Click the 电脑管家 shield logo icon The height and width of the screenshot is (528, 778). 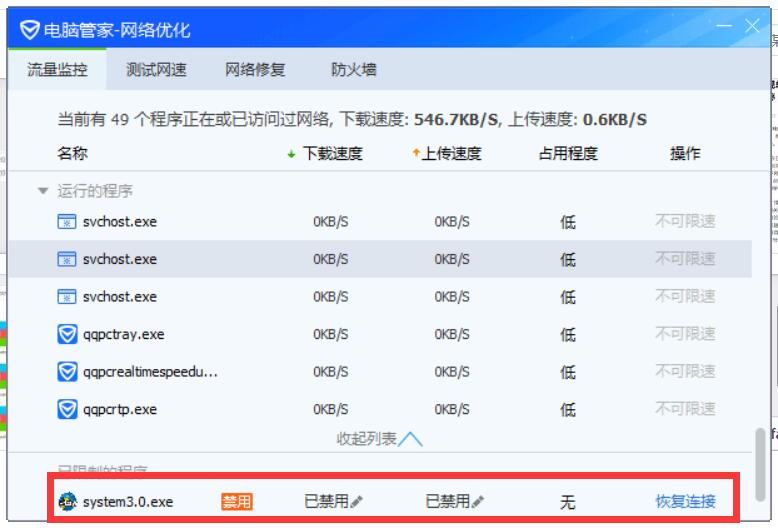[x=30, y=30]
